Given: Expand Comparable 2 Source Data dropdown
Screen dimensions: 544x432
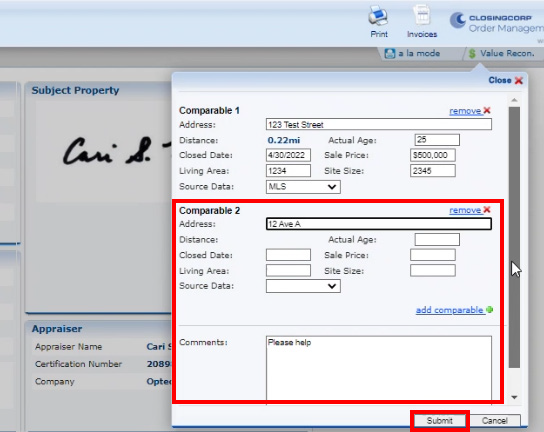Looking at the screenshot, I should tap(303, 286).
